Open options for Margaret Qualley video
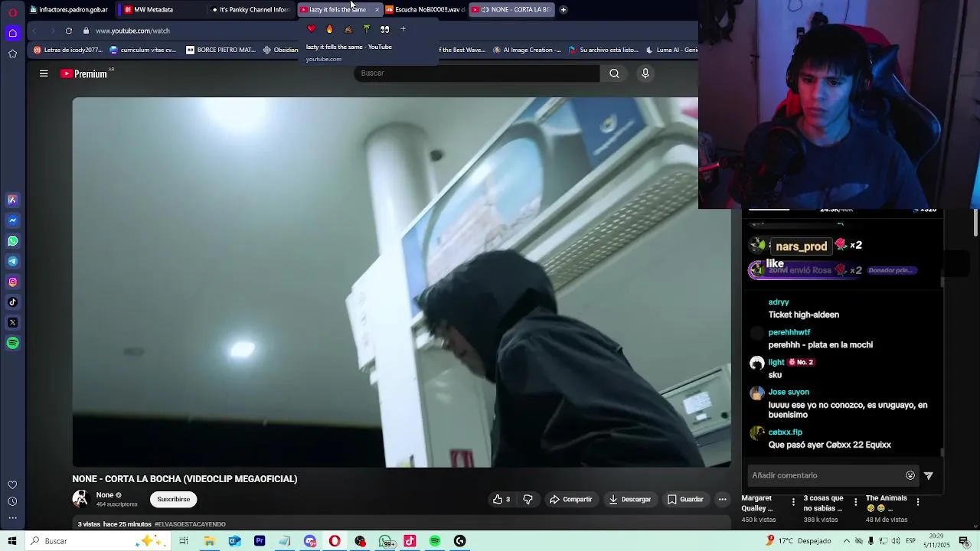This screenshot has height=551, width=980. 793,503
